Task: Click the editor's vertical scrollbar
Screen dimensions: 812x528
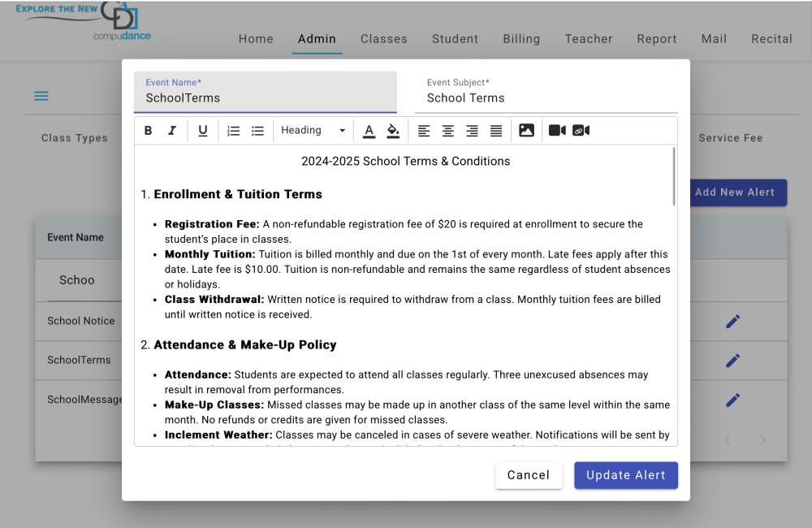Action: [674, 176]
